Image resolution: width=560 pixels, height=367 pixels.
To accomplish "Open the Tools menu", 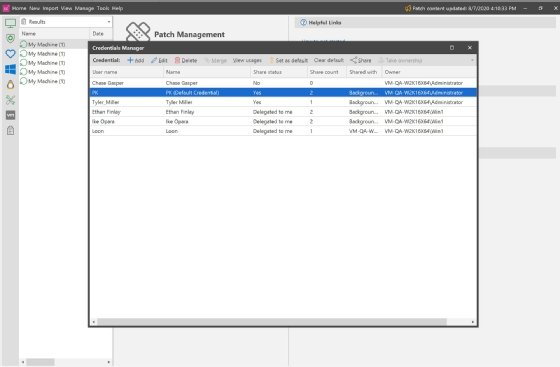I will (103, 8).
